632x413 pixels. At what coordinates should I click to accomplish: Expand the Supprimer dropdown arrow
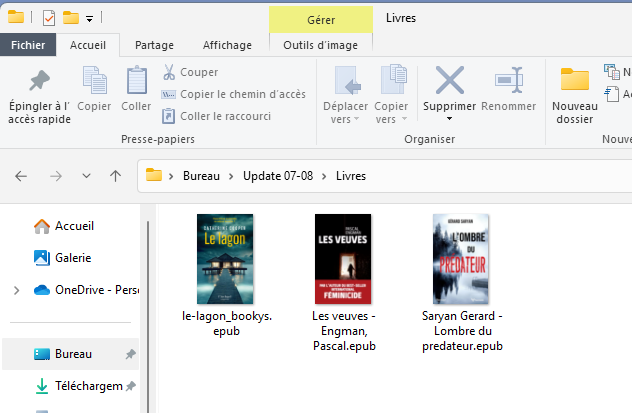click(449, 118)
